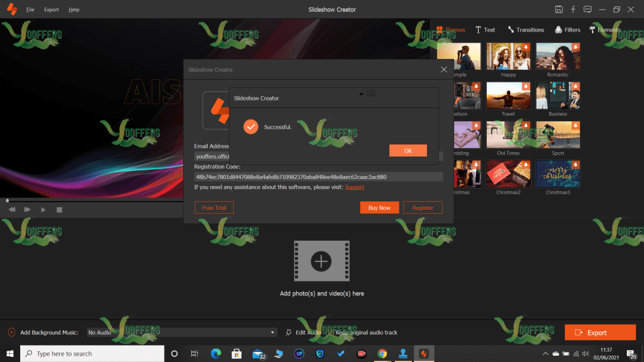The height and width of the screenshot is (362, 644).
Task: Download the Sport theme via its arrow badge
Action: point(575,126)
